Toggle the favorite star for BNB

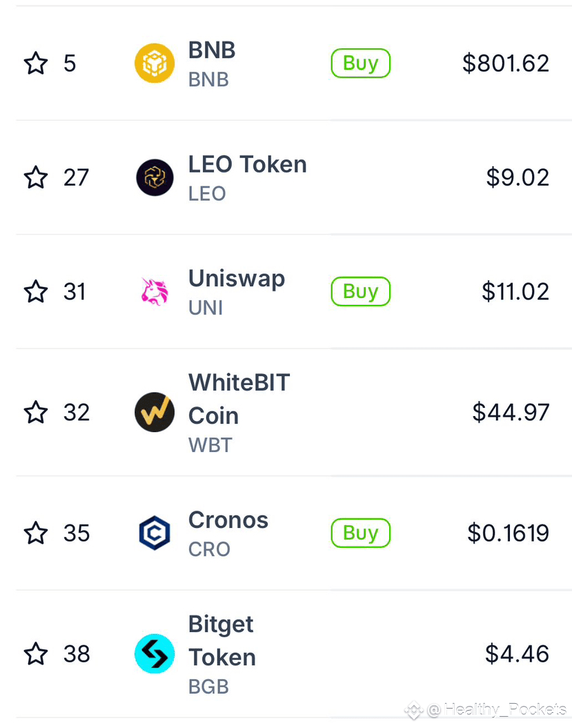36,63
